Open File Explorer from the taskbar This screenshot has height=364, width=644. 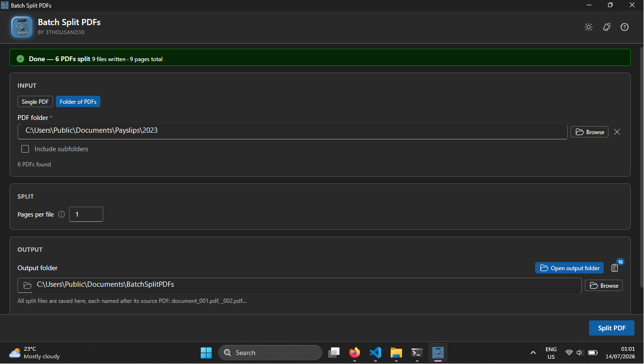pyautogui.click(x=396, y=353)
